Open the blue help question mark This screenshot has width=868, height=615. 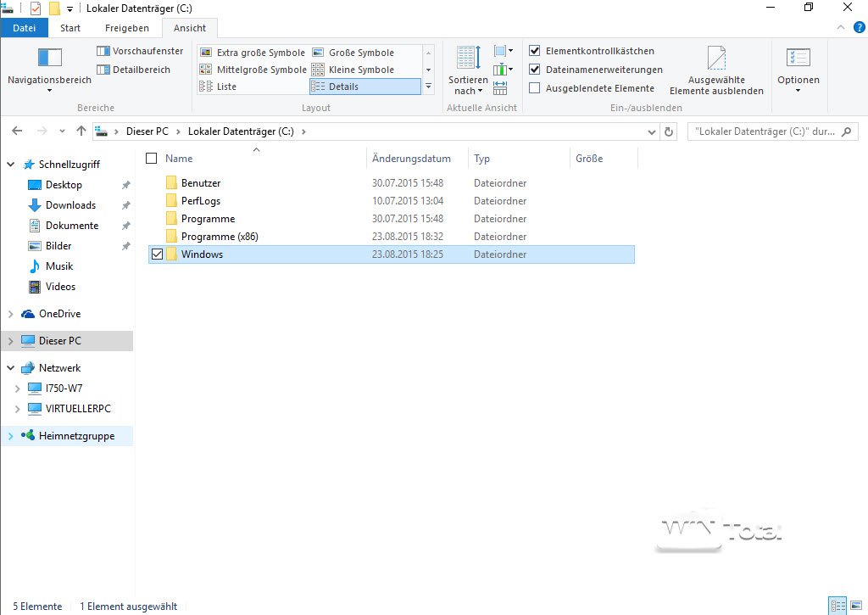click(x=860, y=27)
